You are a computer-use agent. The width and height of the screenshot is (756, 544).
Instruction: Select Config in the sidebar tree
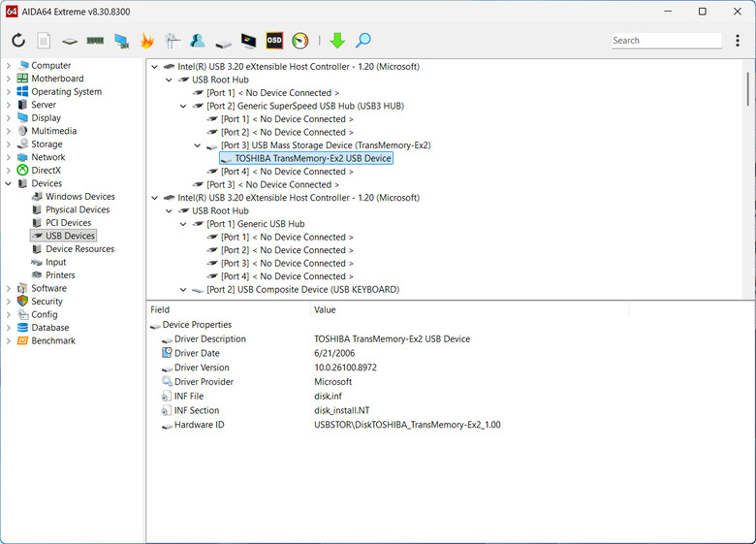[45, 314]
